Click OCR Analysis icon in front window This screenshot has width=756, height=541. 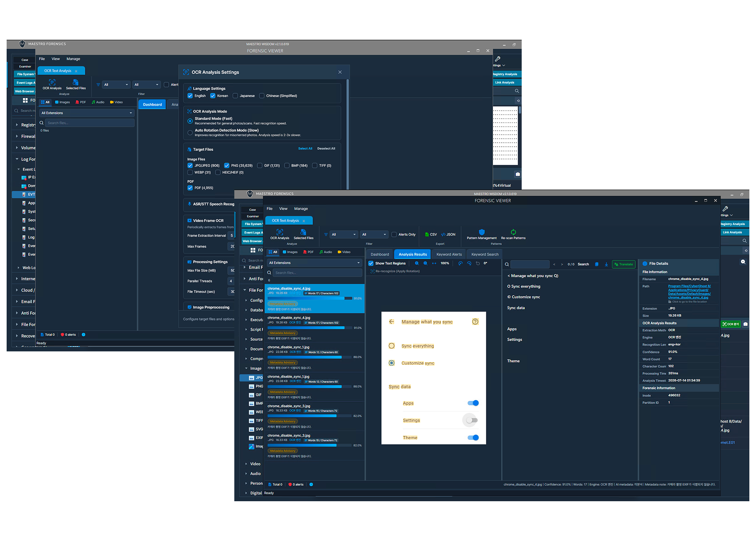(280, 232)
